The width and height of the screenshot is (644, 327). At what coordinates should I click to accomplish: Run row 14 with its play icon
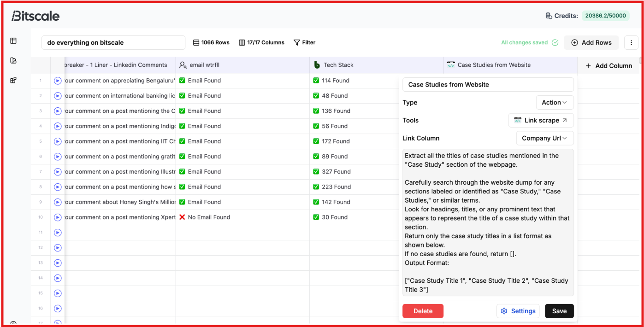point(58,278)
